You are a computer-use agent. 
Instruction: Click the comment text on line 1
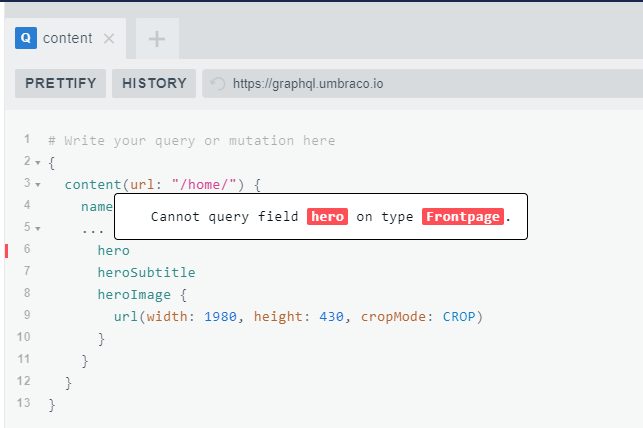point(192,141)
